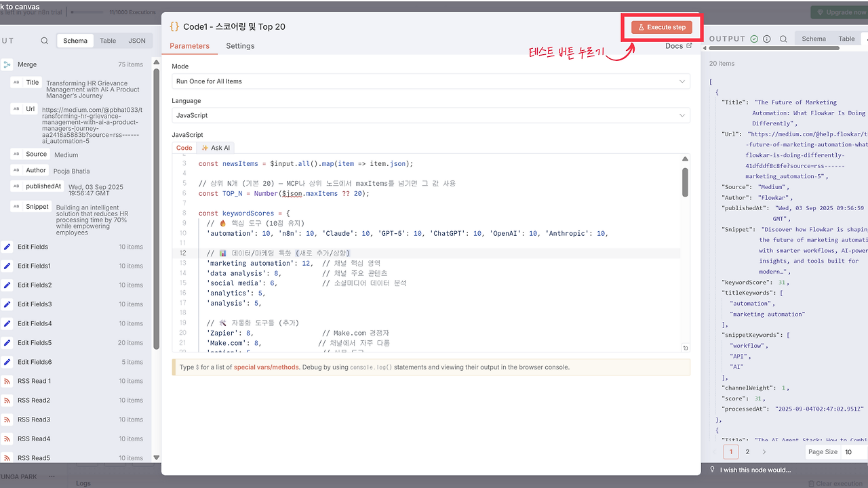Screen dimensions: 868x488
Task: Click the AB type icon beside Title
Action: pos(16,82)
